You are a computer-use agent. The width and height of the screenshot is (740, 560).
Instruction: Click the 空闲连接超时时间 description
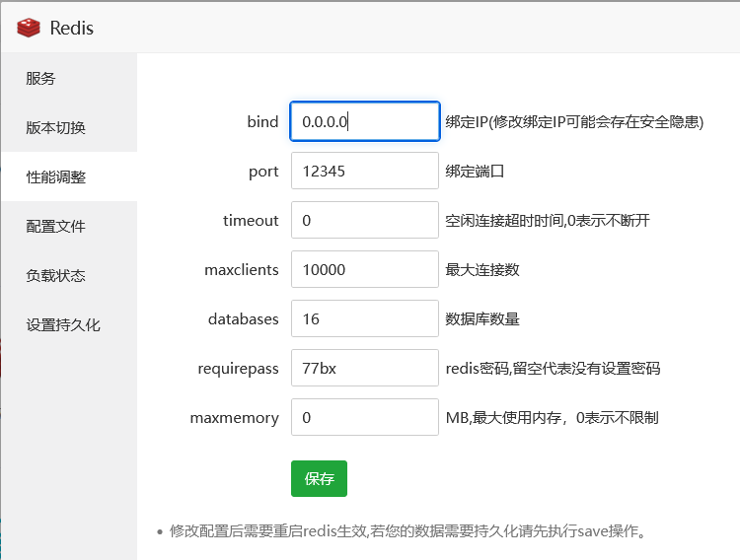click(x=548, y=220)
